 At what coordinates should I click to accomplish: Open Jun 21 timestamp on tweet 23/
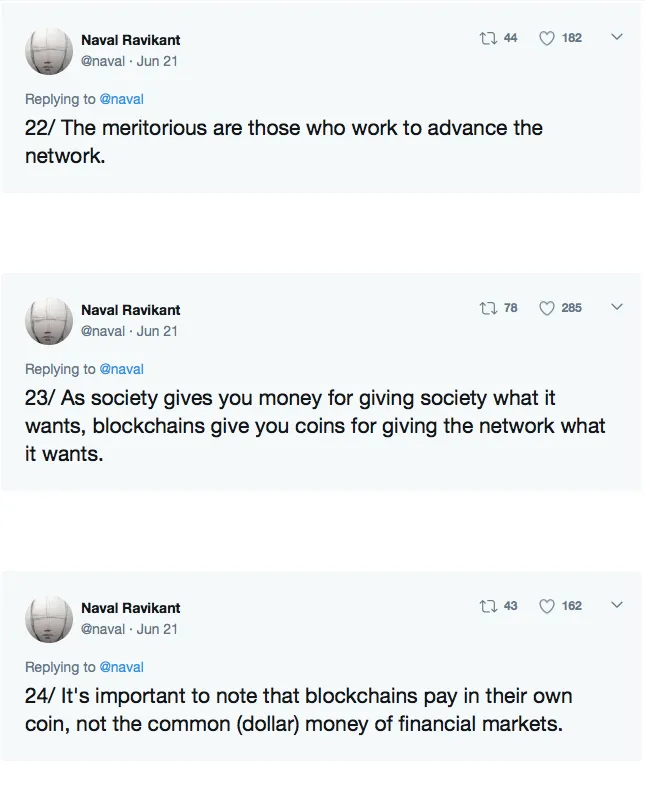pos(157,331)
